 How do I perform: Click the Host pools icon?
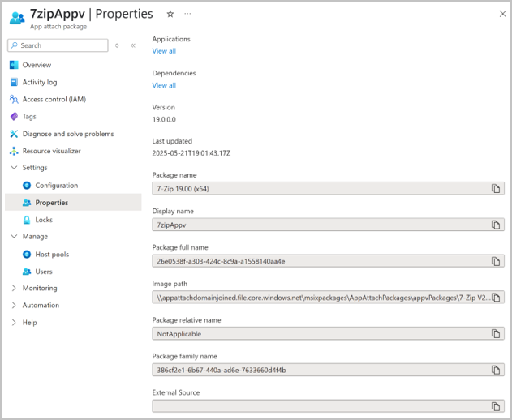[x=27, y=255]
